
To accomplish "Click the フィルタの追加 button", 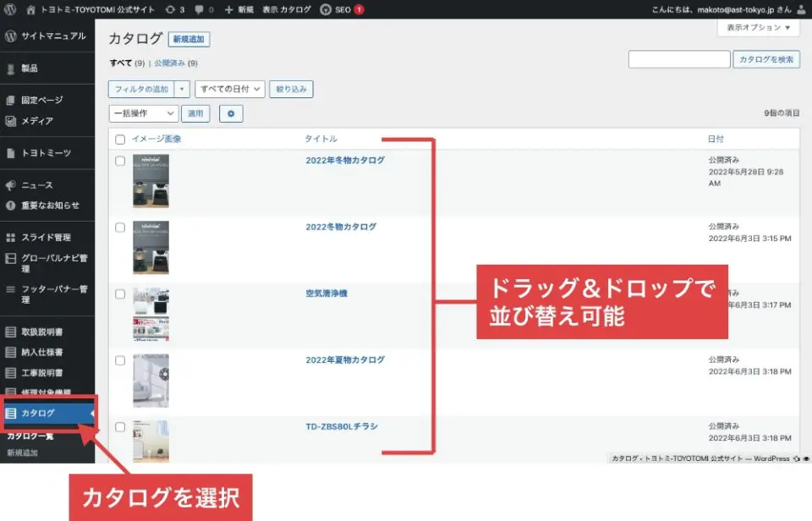I will click(141, 89).
